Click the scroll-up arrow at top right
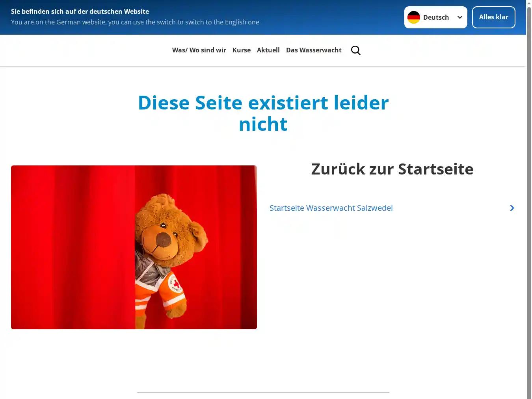The image size is (532, 399). tap(529, 3)
